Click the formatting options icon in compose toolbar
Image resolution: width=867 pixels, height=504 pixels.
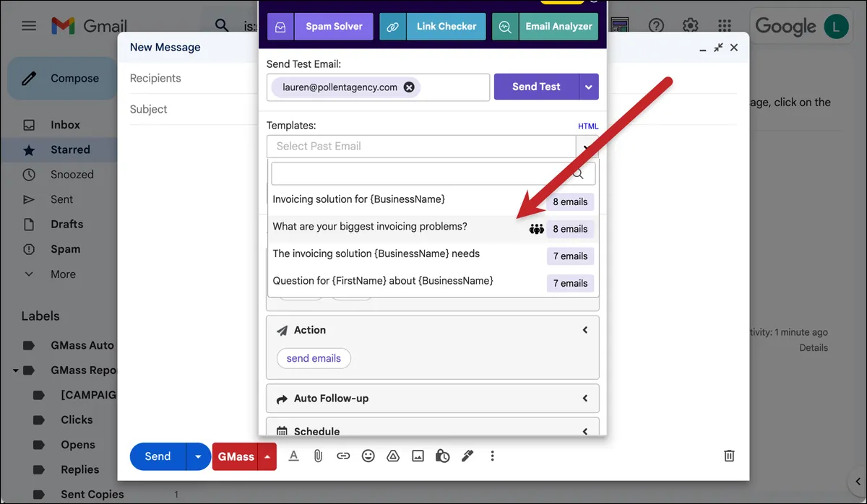293,456
